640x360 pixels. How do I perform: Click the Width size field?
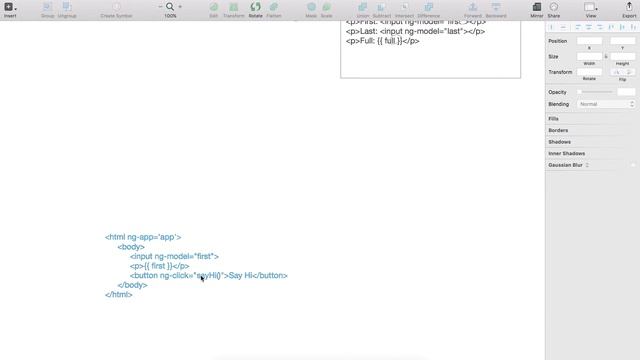589,56
